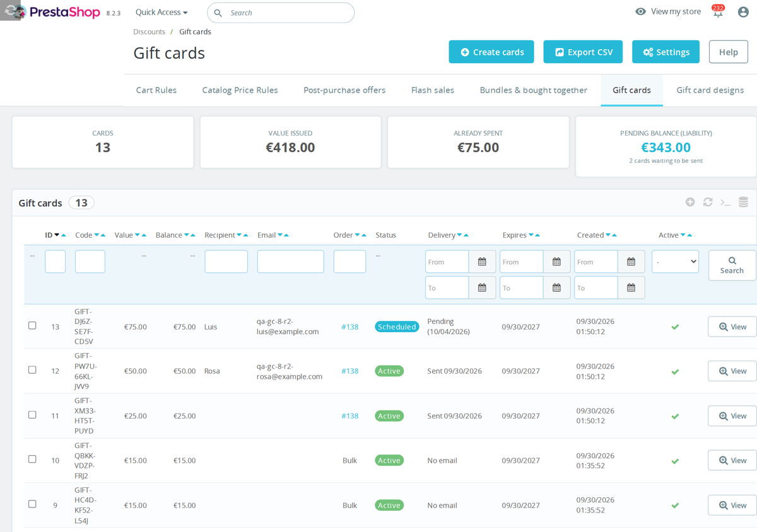Viewport: 757px width, 532px height.
Task: Sort Value column ascending arrow
Action: point(144,235)
